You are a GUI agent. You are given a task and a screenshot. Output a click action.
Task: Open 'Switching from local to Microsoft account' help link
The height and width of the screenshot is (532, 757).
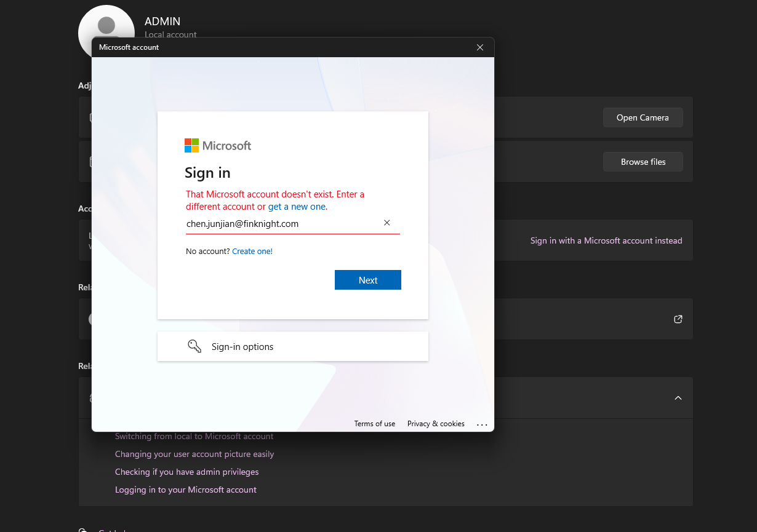[194, 437]
